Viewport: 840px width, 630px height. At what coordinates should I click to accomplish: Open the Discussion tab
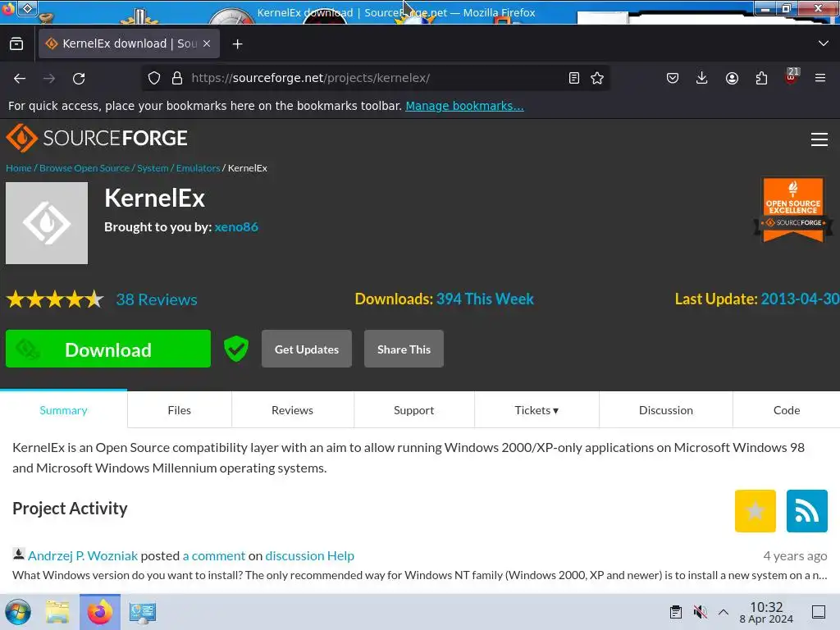pyautogui.click(x=666, y=410)
